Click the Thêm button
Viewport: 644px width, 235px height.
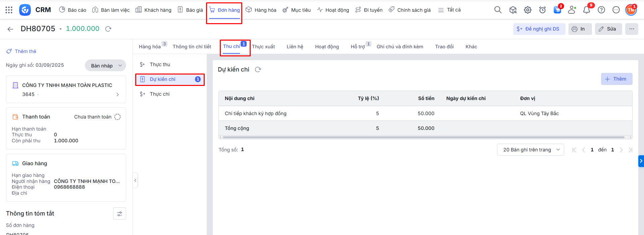click(x=616, y=79)
